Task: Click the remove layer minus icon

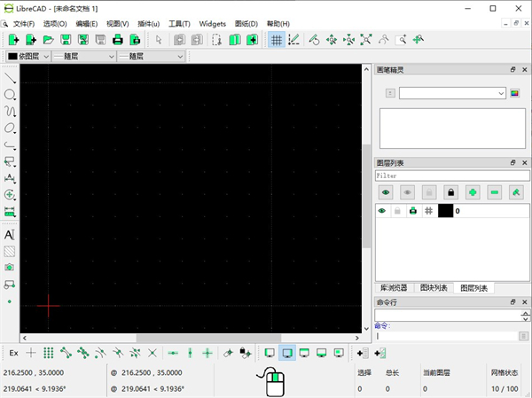Action: pos(495,191)
